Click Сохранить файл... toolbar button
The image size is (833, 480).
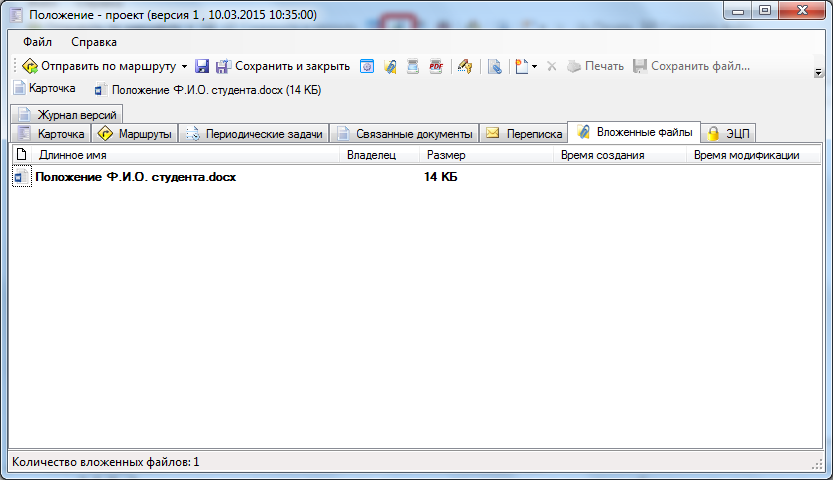tap(691, 66)
